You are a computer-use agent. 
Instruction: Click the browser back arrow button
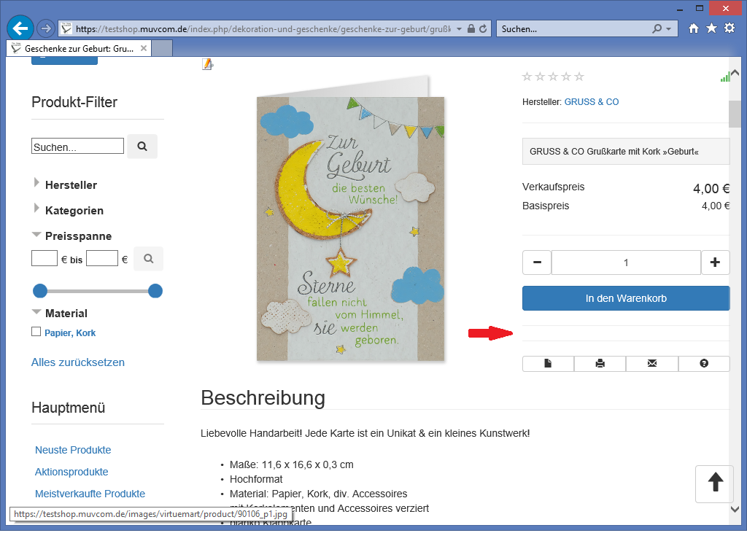click(20, 28)
